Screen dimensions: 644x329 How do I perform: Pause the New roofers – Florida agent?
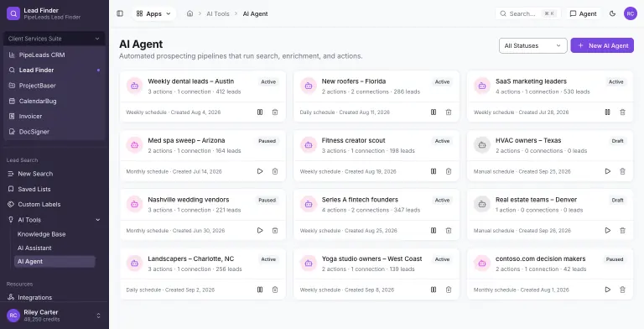pyautogui.click(x=434, y=112)
